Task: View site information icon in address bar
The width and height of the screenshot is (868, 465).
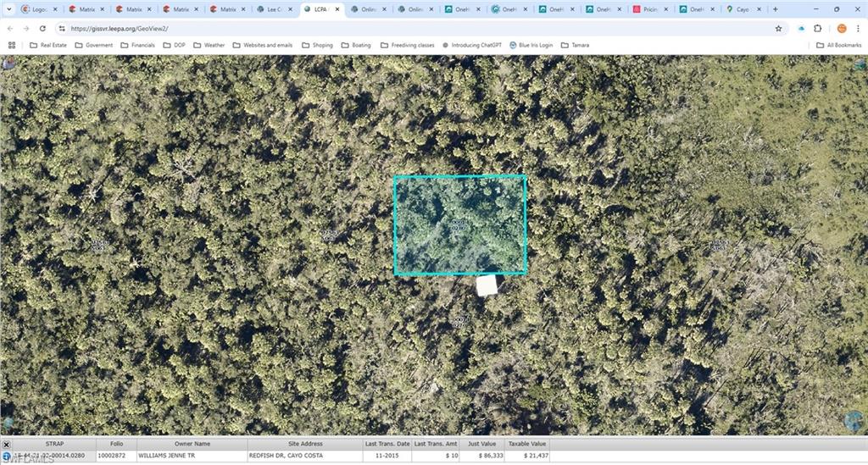Action: pos(62,28)
